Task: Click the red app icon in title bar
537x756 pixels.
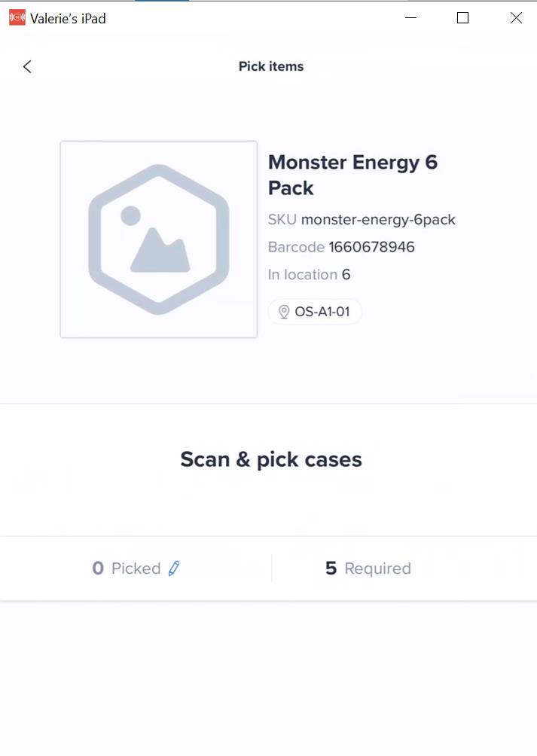Action: click(x=17, y=18)
